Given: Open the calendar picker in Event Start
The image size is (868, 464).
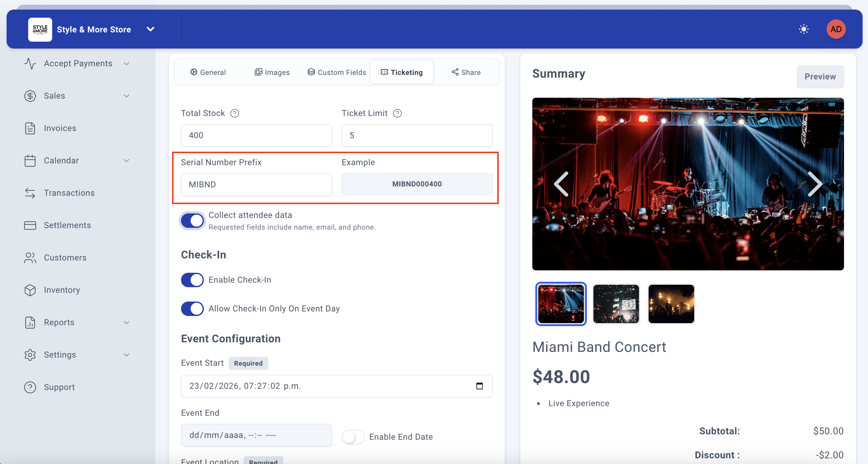Looking at the screenshot, I should coord(479,386).
